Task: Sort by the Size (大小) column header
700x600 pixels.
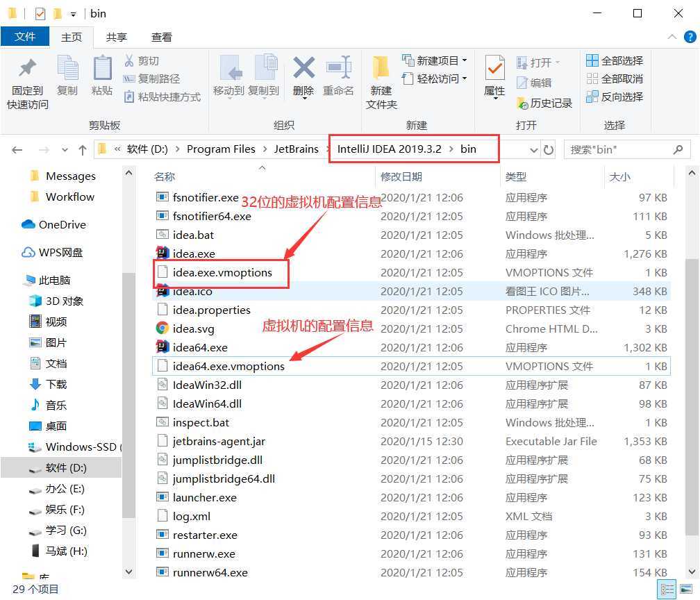Action: (x=619, y=177)
